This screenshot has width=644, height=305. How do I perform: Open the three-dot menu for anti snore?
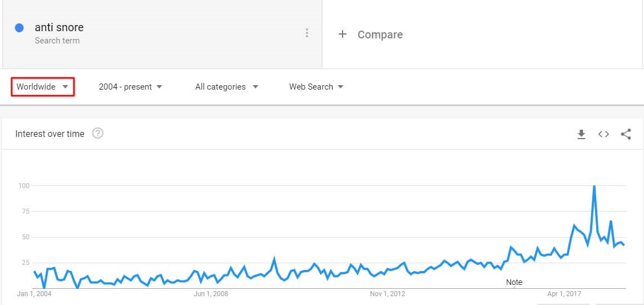307,33
